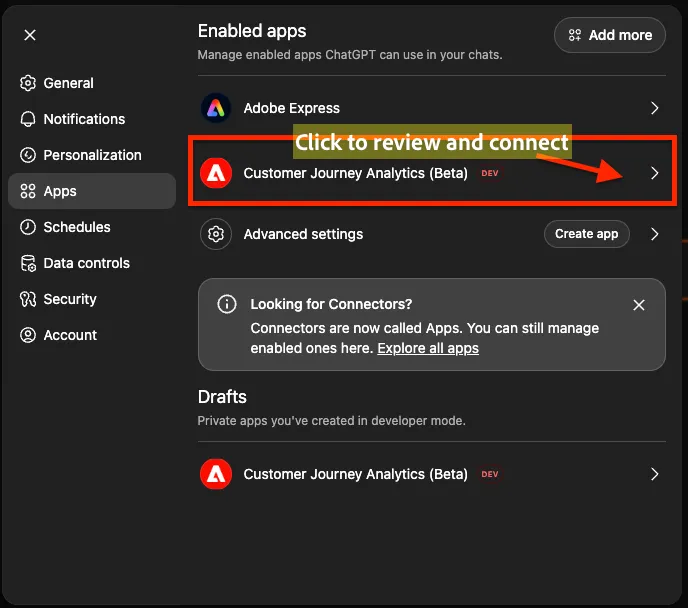
Task: Click the Adobe Express app logo
Action: point(216,108)
